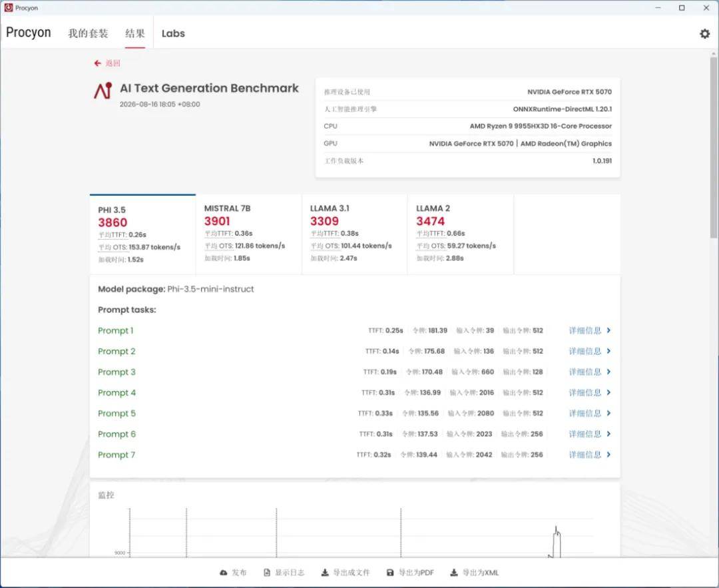Open the settings gear icon

tap(704, 33)
